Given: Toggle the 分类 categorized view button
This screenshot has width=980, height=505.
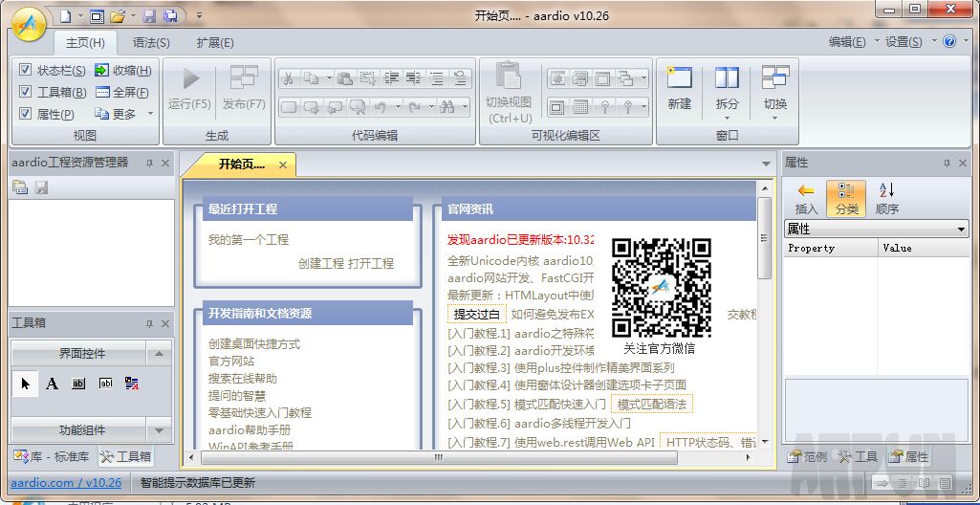Looking at the screenshot, I should pyautogui.click(x=846, y=199).
